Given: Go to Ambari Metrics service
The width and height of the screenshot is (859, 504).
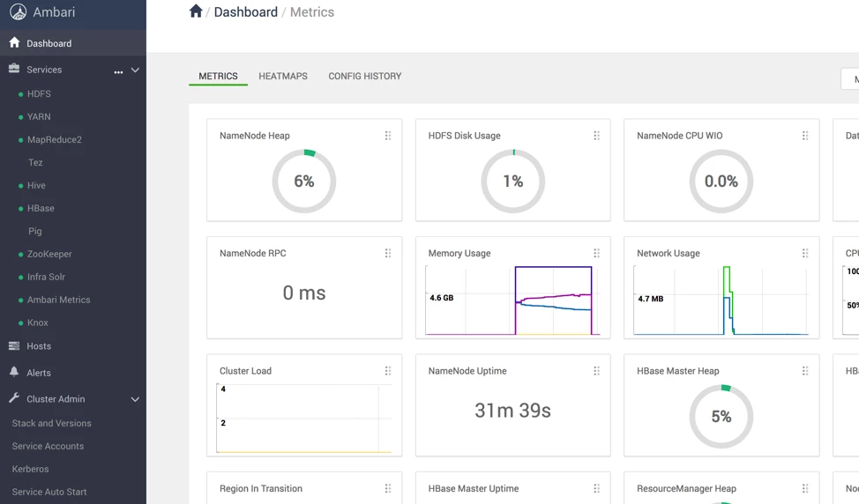Looking at the screenshot, I should (x=58, y=300).
